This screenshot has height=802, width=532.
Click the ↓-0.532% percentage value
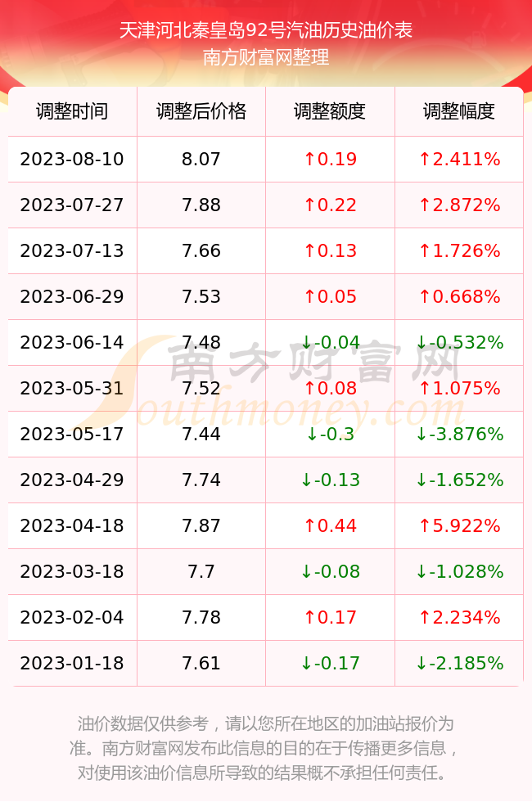click(x=459, y=342)
